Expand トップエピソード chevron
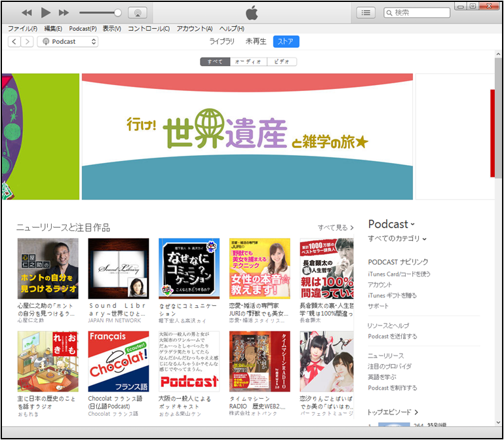504x440 pixels. coord(417,412)
